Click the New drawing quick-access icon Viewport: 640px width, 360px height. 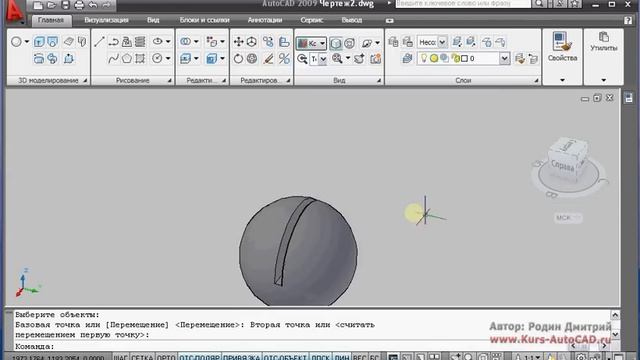click(x=38, y=5)
